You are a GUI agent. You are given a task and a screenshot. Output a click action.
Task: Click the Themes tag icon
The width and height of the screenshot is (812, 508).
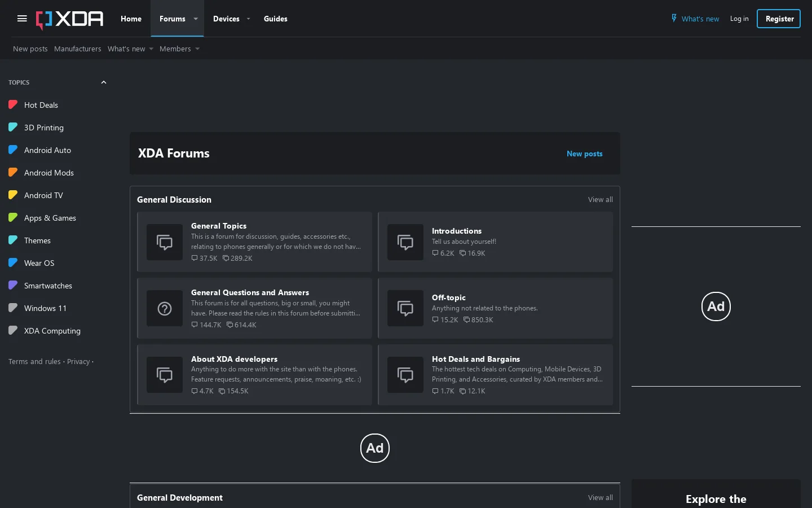[x=13, y=240]
